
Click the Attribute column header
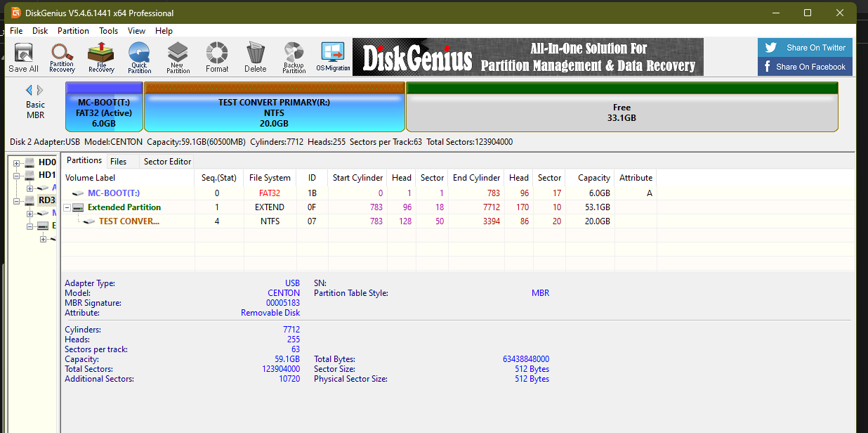point(636,178)
